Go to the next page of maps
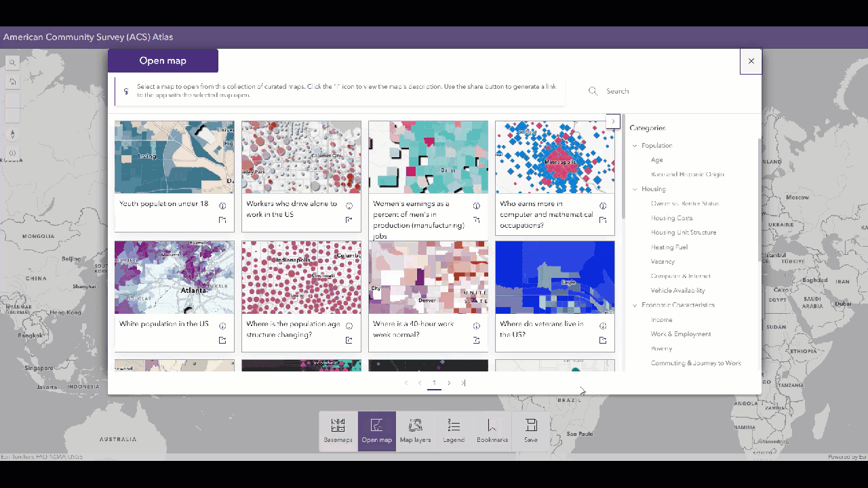This screenshot has width=868, height=488. [449, 383]
